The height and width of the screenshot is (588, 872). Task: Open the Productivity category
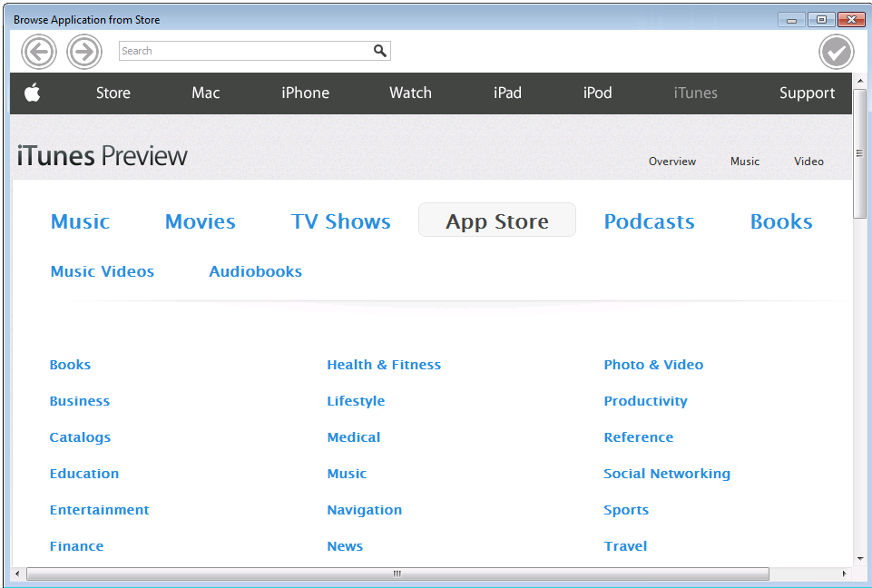[x=645, y=400]
